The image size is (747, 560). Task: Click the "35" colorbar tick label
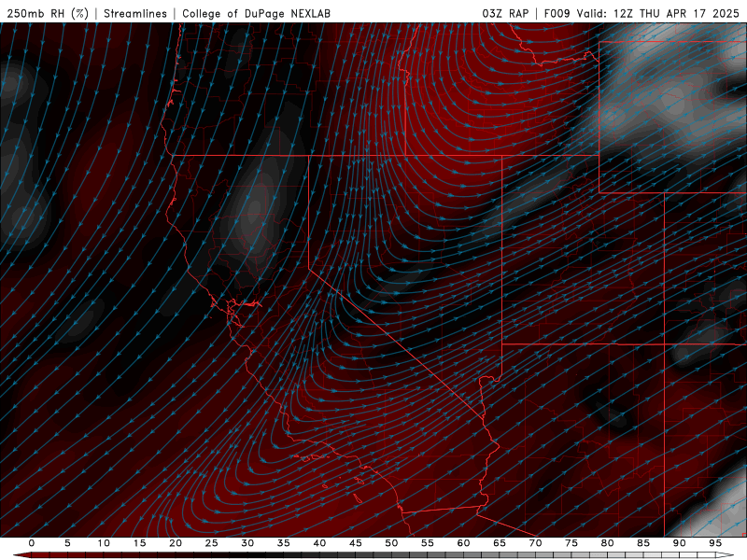pos(283,543)
